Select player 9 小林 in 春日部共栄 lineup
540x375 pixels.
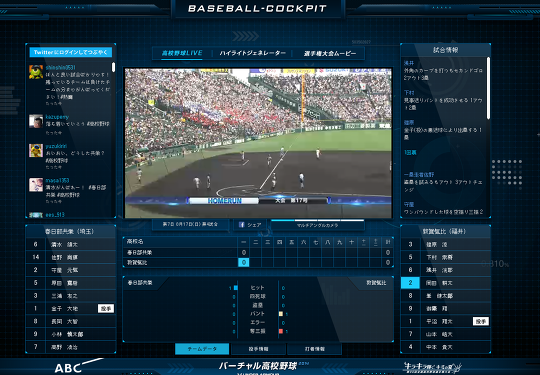click(x=71, y=334)
